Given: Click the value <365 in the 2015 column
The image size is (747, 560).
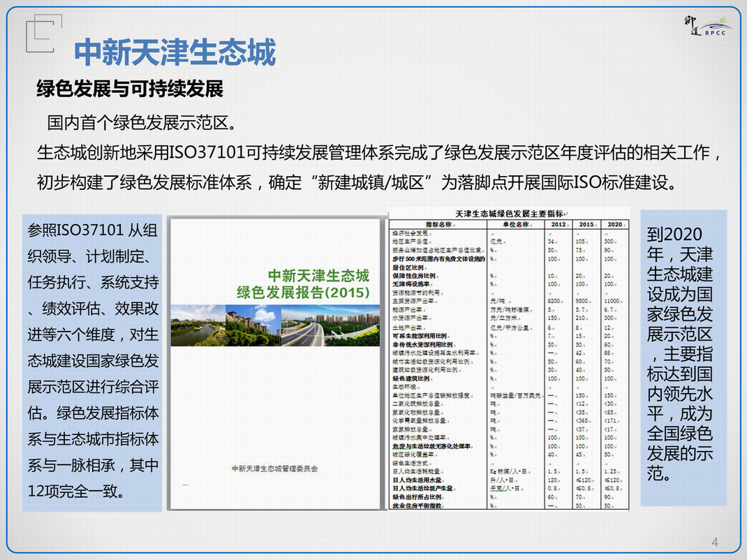Looking at the screenshot, I should (582, 421).
